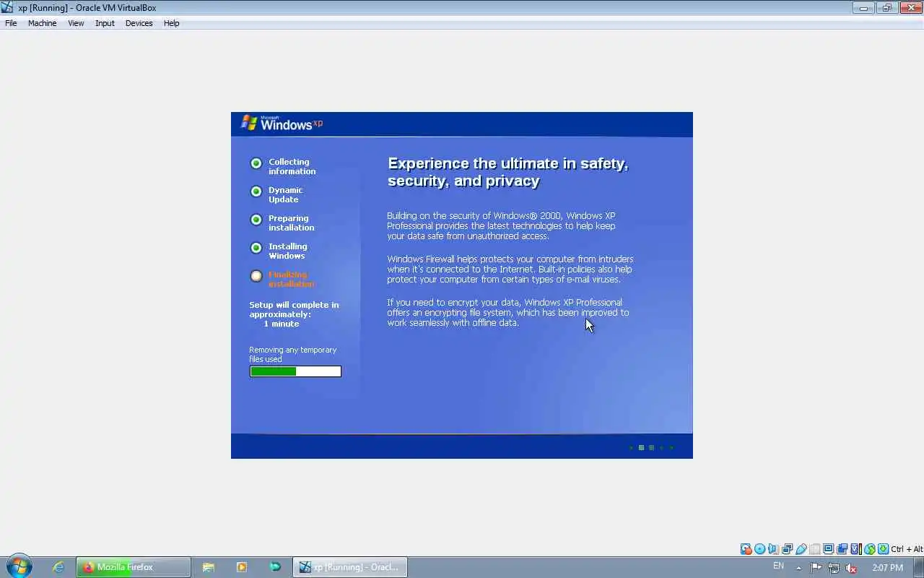Click the mouse integration status icon
Image resolution: width=924 pixels, height=578 pixels.
pos(870,549)
